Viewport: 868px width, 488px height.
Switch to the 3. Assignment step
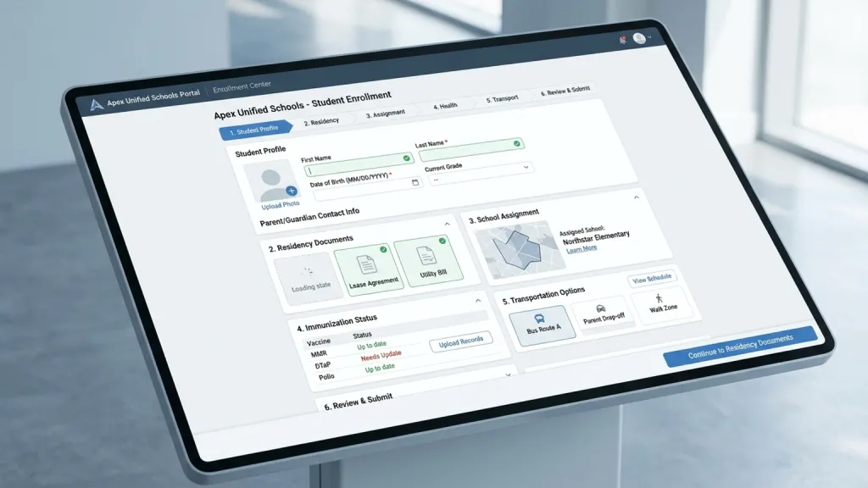pyautogui.click(x=386, y=114)
